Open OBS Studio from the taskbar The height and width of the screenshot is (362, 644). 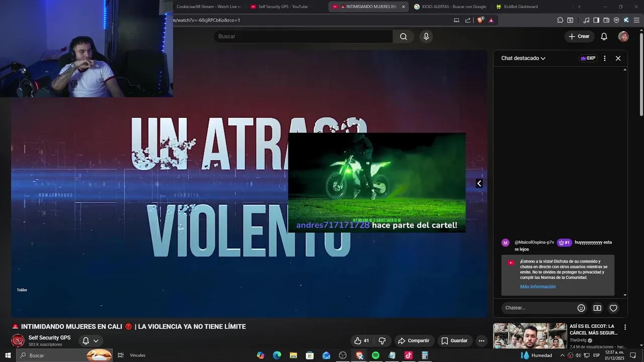pyautogui.click(x=343, y=355)
